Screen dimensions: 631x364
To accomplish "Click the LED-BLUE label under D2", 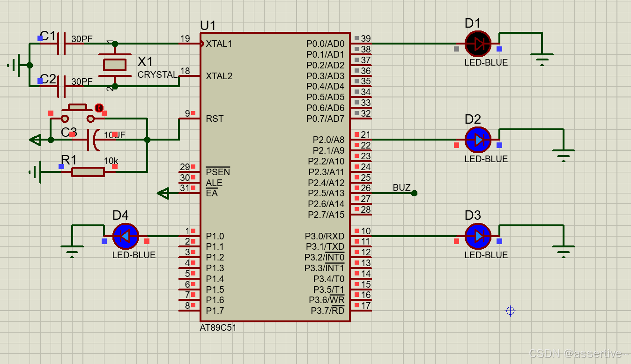I will pyautogui.click(x=486, y=159).
